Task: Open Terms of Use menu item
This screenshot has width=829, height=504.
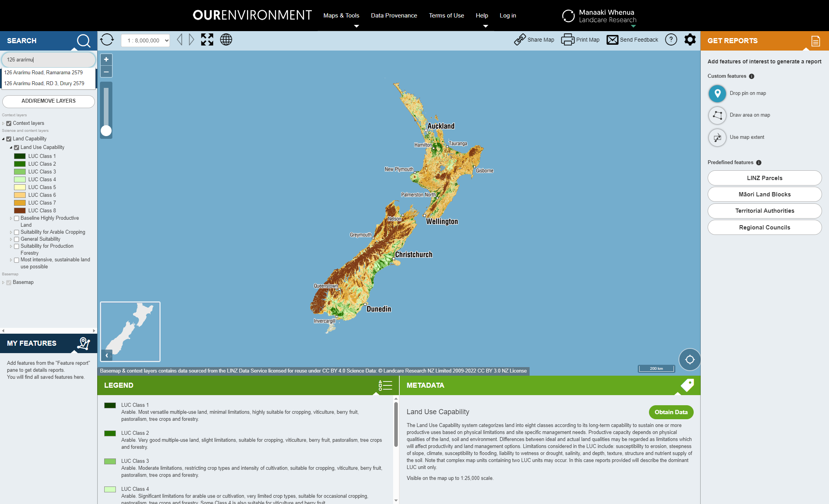Action: point(446,16)
